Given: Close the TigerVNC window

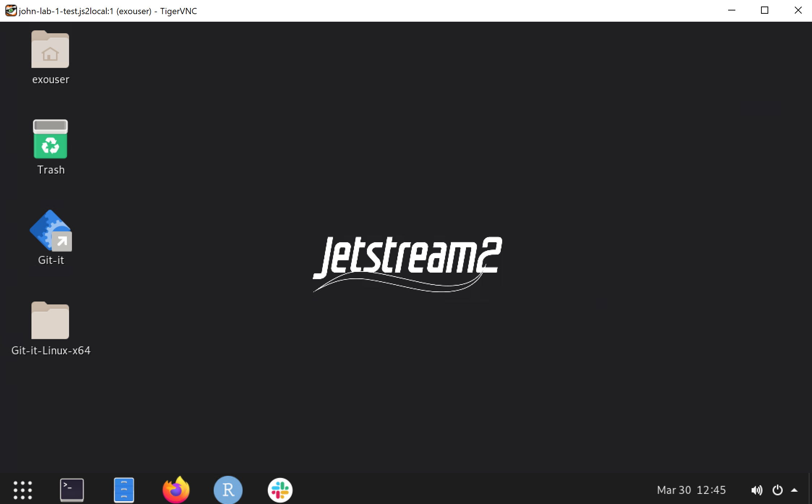Looking at the screenshot, I should click(x=798, y=10).
